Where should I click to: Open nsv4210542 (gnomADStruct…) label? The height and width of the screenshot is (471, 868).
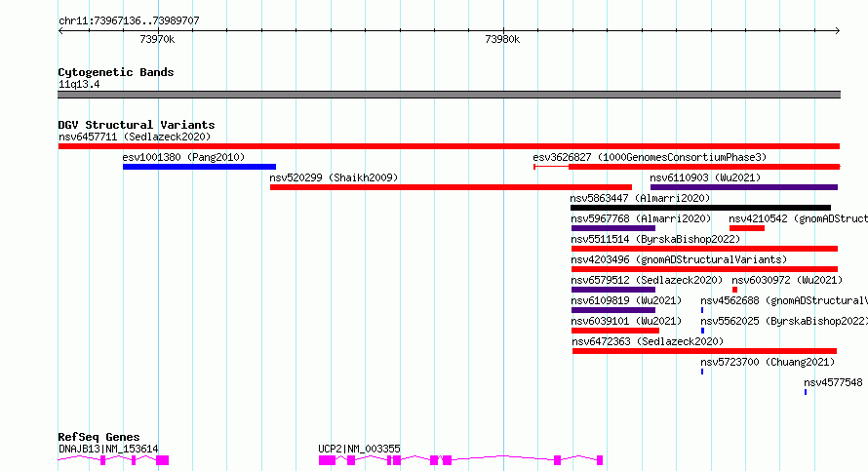798,218
